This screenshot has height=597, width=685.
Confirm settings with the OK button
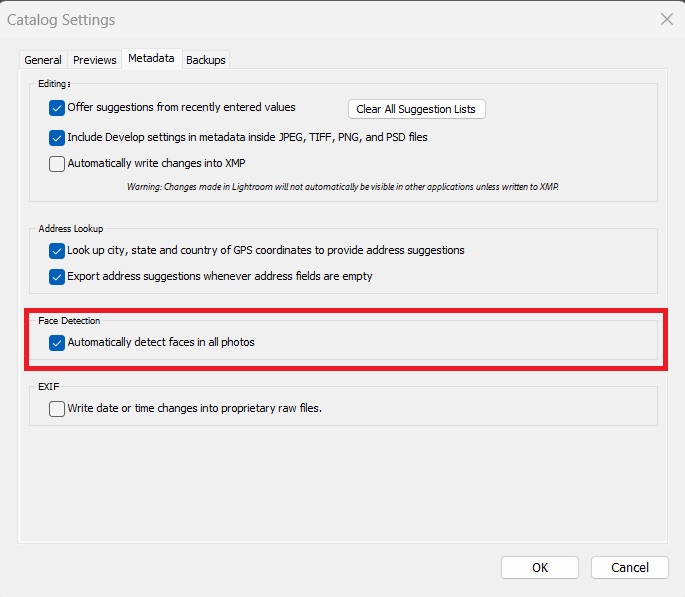pos(540,567)
